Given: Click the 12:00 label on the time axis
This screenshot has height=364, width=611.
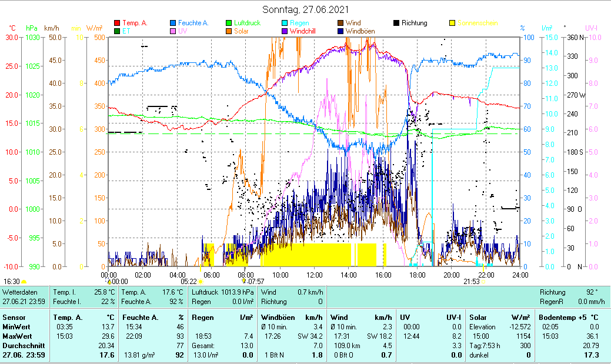Looking at the screenshot, I should pos(315,275).
